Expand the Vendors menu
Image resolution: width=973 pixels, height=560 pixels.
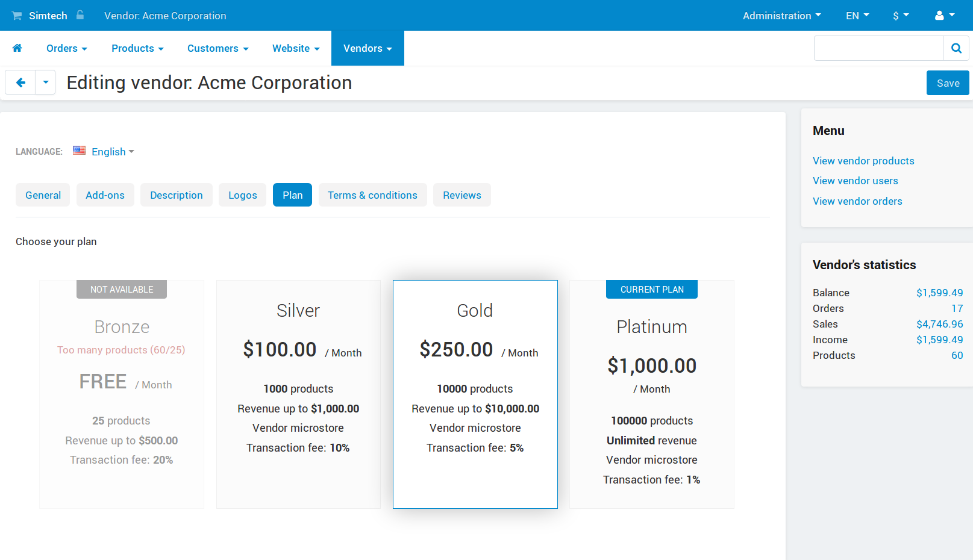[368, 48]
